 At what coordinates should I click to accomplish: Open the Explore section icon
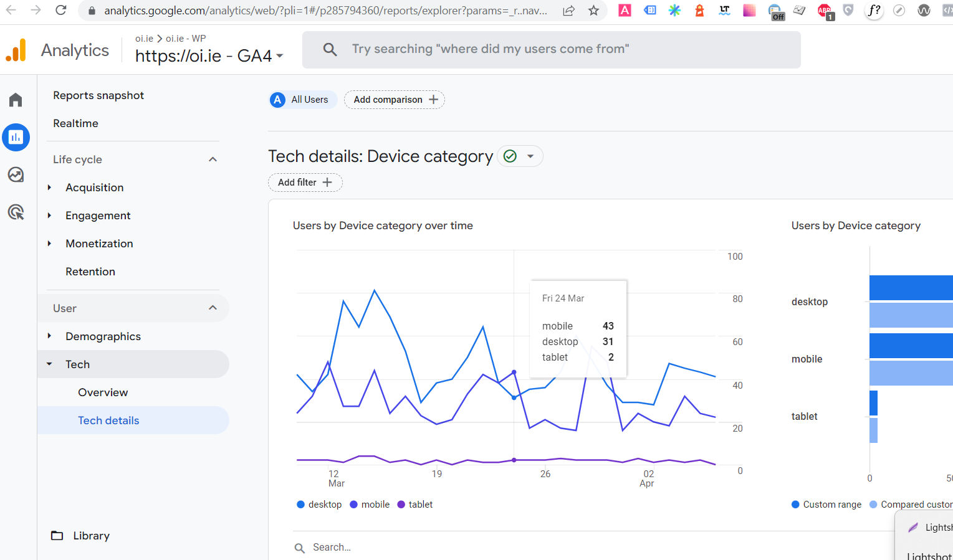[x=15, y=175]
